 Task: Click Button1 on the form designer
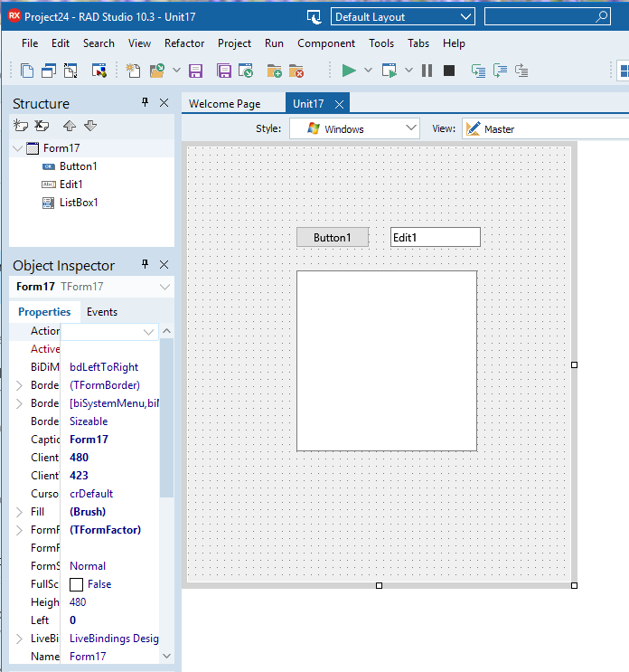[x=332, y=237]
